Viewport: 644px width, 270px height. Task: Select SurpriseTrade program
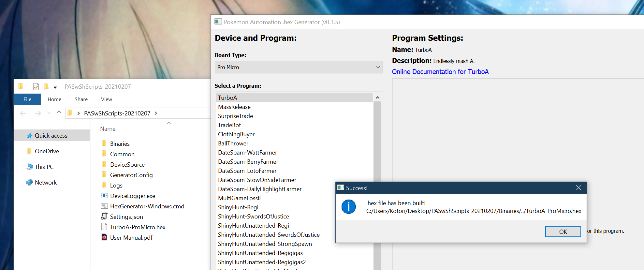click(294, 116)
